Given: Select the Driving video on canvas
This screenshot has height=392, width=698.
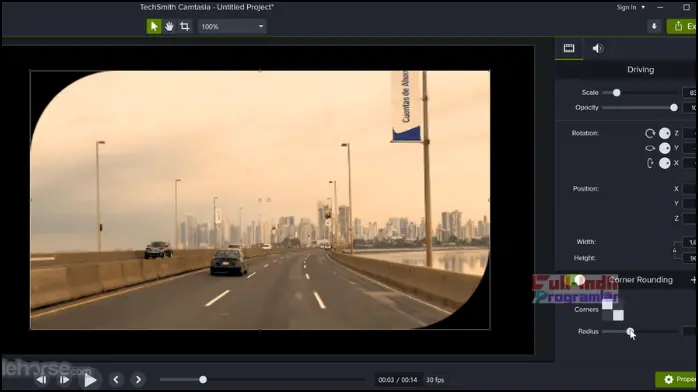Looking at the screenshot, I should tap(260, 200).
